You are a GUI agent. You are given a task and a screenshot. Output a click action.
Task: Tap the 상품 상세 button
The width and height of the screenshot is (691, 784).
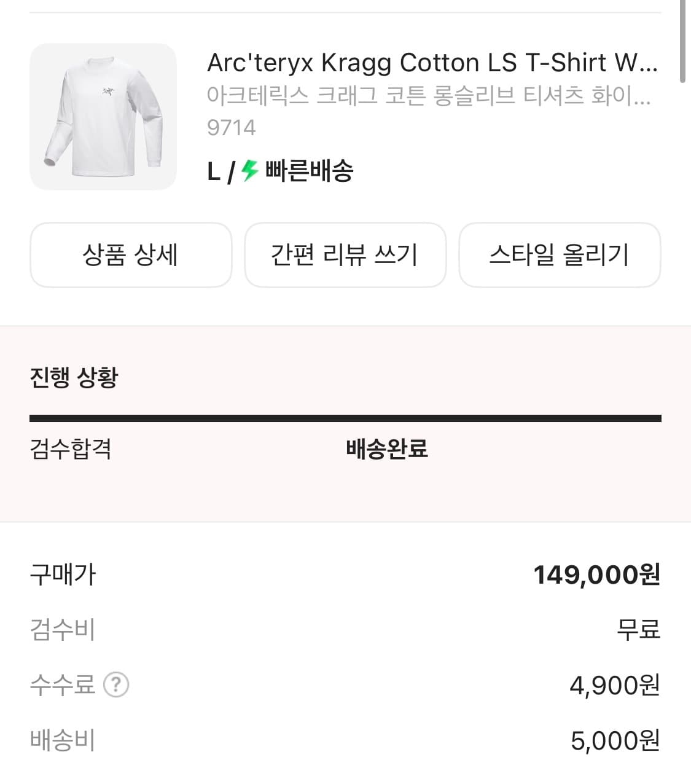point(131,255)
